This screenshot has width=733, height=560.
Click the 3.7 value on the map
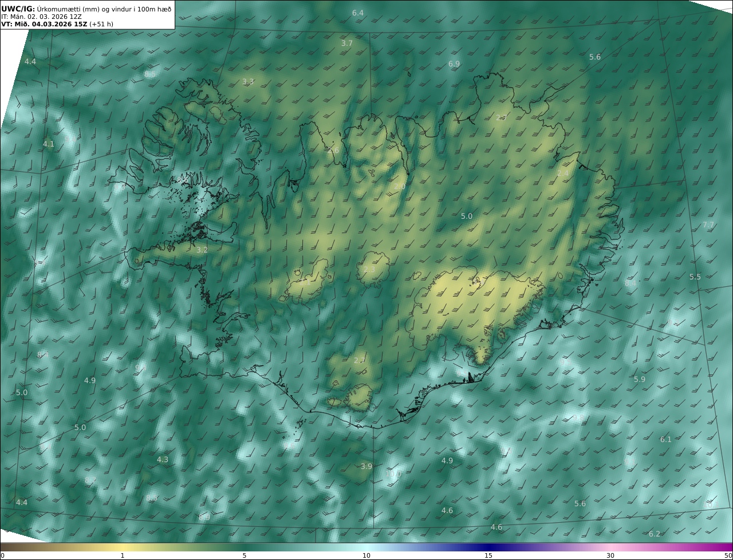347,43
